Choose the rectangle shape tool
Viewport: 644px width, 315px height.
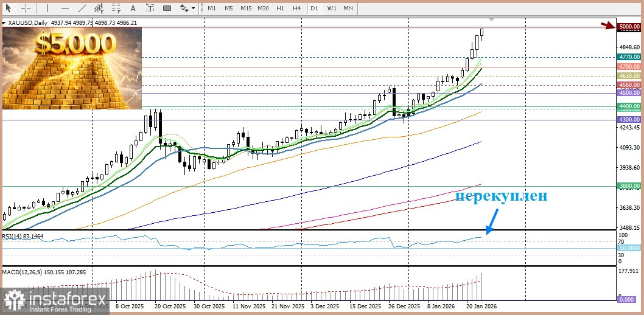coord(167,8)
